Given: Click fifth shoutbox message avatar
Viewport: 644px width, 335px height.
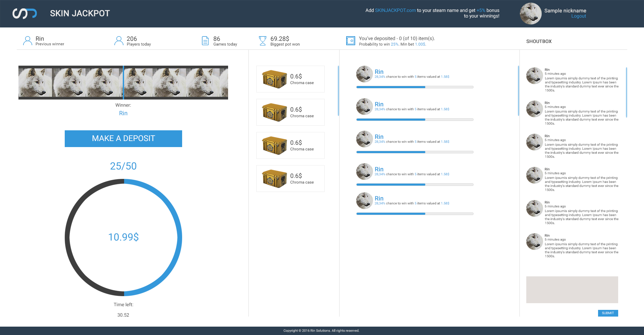Looking at the screenshot, I should tap(535, 208).
